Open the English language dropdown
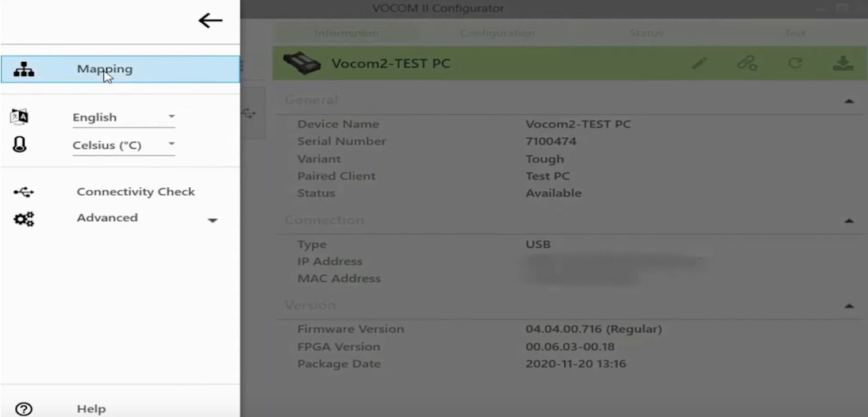868x417 pixels. (124, 117)
